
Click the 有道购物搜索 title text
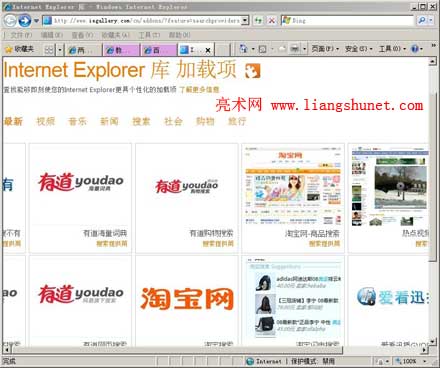[x=211, y=233]
